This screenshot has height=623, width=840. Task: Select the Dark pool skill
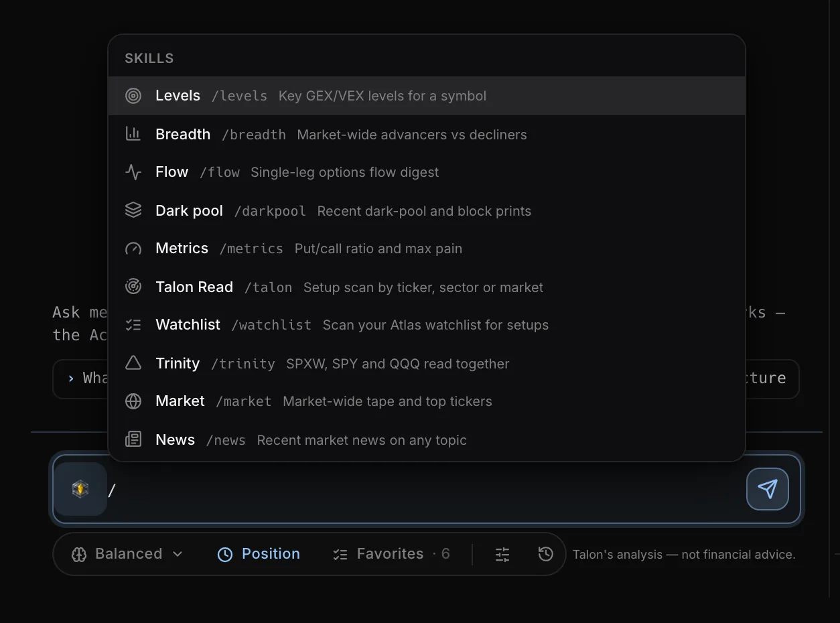coord(427,210)
